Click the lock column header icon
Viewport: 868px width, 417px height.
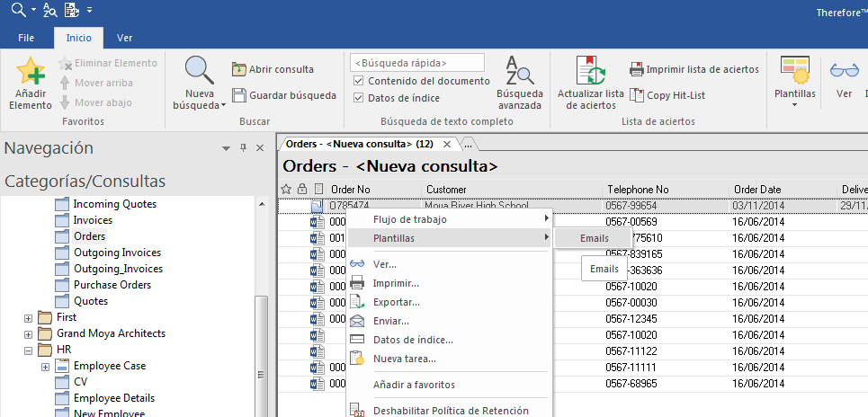(301, 189)
